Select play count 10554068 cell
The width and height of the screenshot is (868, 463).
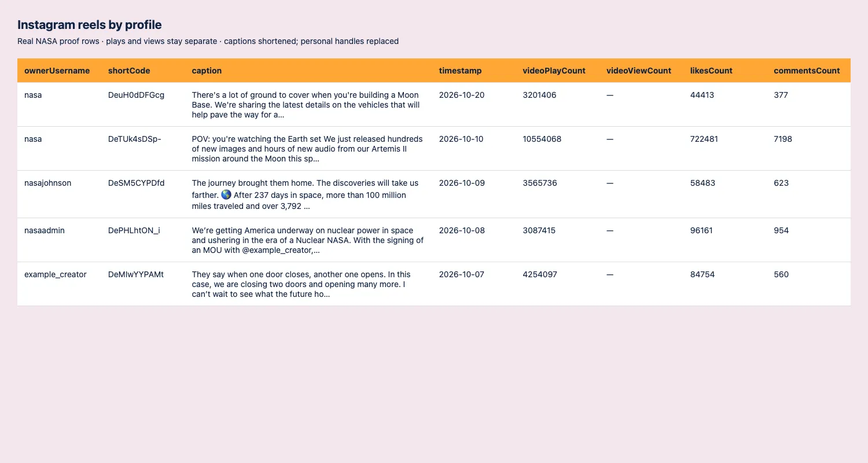(x=557, y=149)
